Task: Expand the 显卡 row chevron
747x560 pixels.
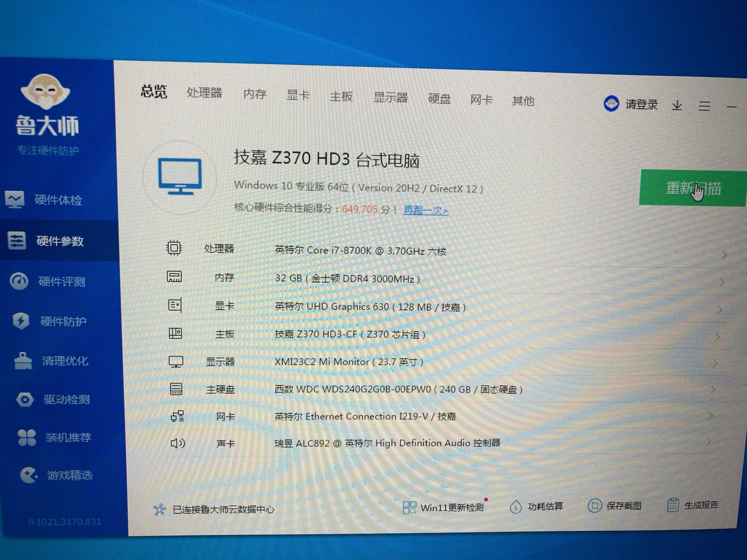Action: click(719, 310)
